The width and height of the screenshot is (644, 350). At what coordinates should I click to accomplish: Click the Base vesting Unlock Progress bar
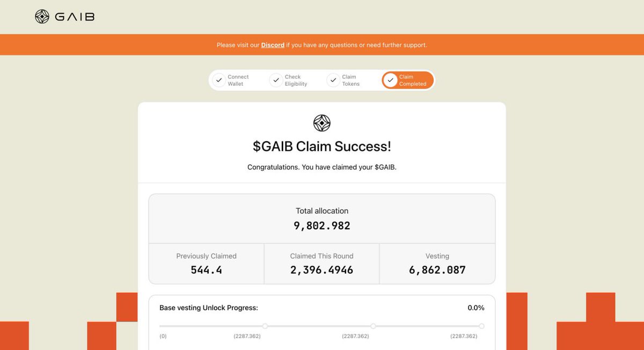tap(322, 326)
